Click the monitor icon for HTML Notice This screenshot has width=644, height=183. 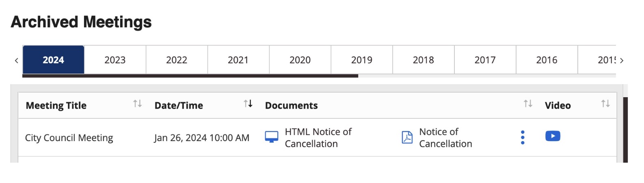272,137
